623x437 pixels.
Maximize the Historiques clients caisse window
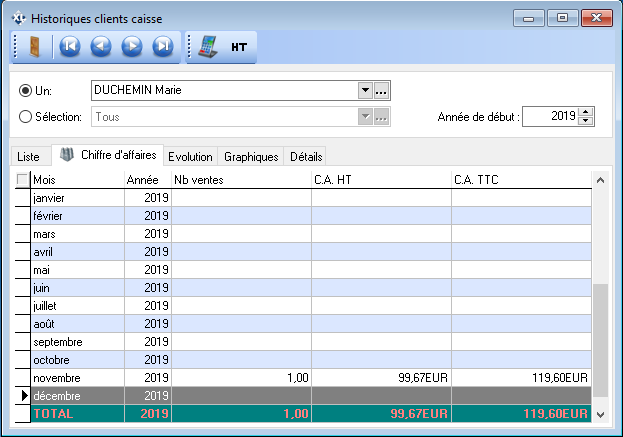562,18
